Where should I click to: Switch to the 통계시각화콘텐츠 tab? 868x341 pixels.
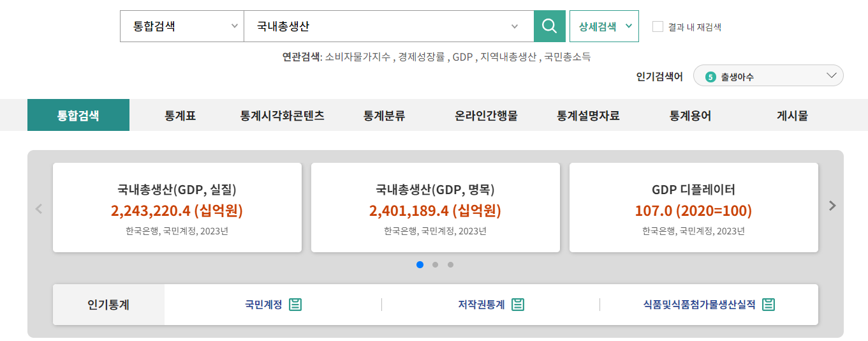282,115
